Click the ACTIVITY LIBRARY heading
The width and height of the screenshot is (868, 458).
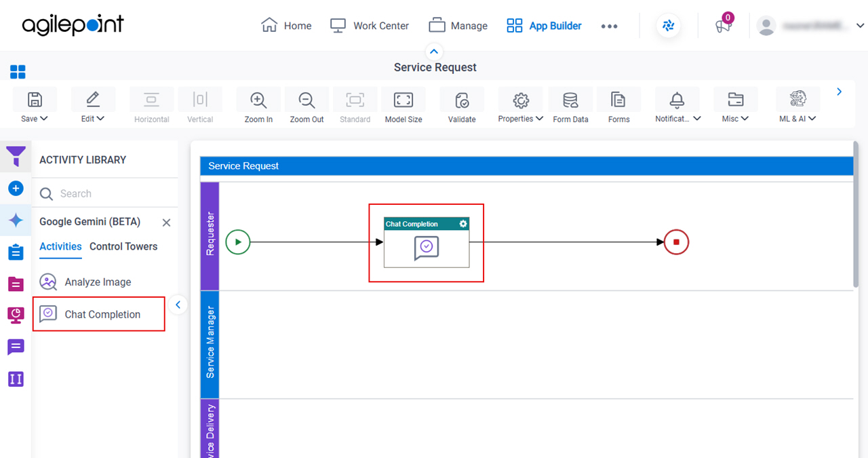coord(83,160)
